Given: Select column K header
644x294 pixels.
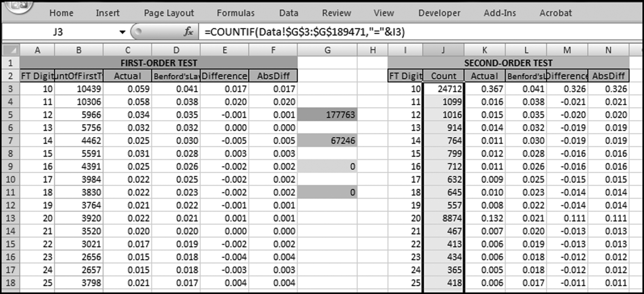Looking at the screenshot, I should click(485, 50).
